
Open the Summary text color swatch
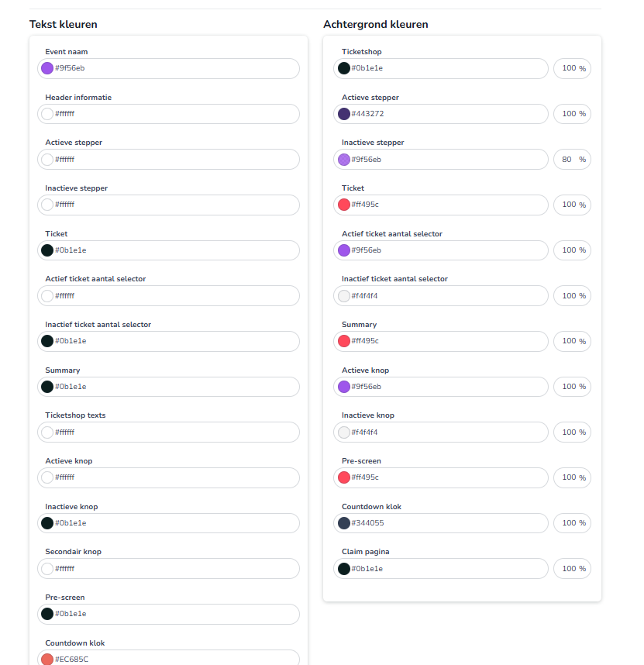(47, 387)
